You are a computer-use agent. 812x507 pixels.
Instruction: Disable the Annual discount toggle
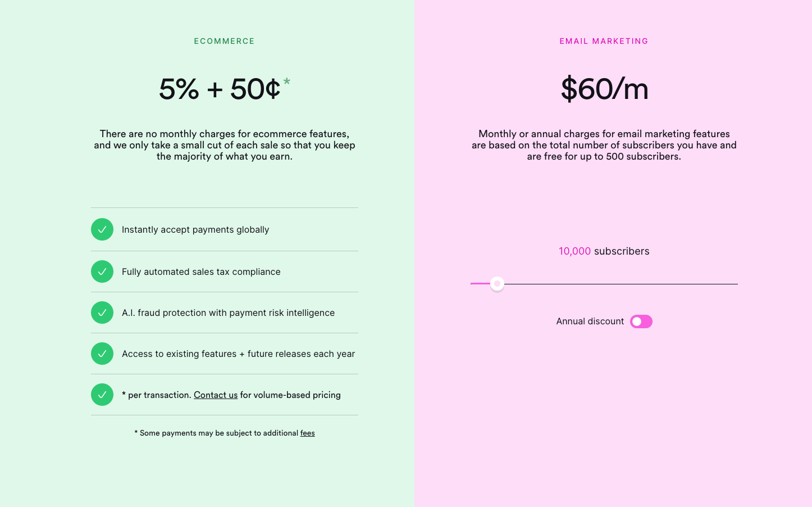641,321
